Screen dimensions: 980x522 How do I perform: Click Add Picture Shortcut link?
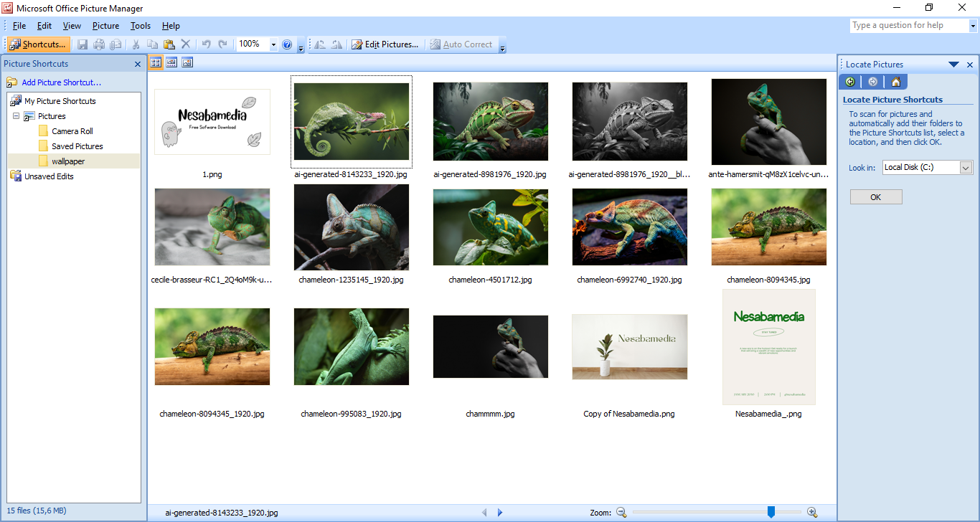point(61,82)
